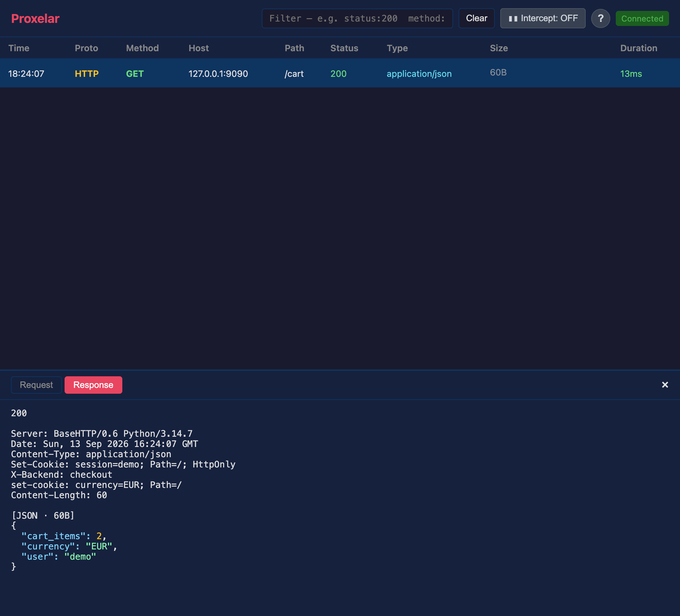Viewport: 680px width, 616px height.
Task: Switch to the Request tab
Action: coord(36,385)
